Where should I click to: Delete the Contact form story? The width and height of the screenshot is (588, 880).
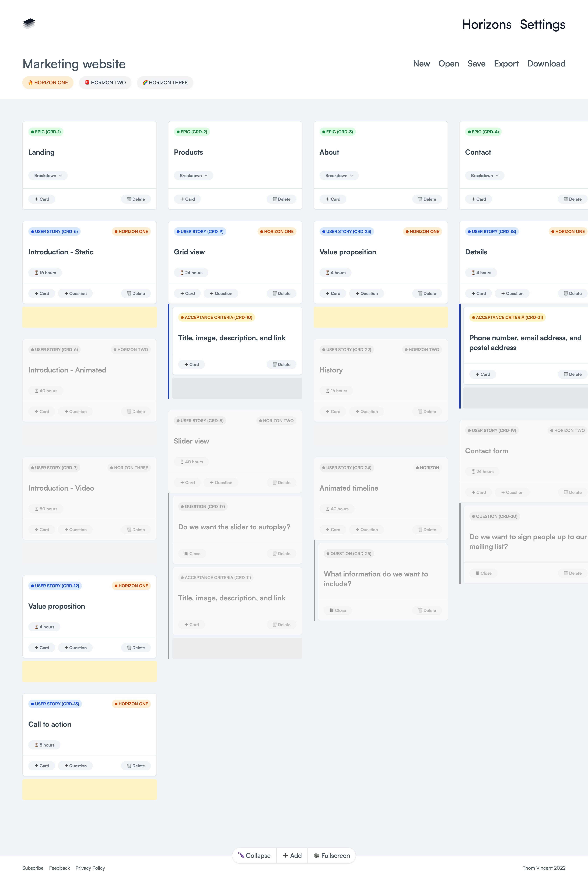(572, 492)
